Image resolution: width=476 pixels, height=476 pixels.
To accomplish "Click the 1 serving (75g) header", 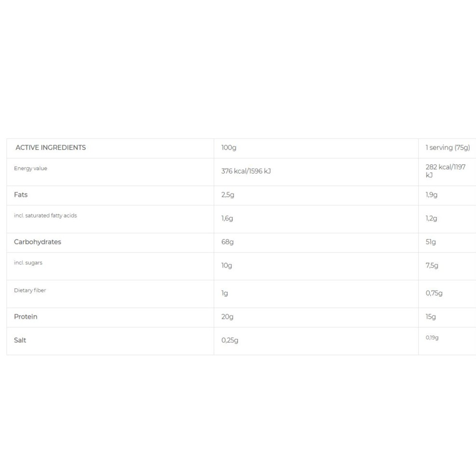I will tap(447, 148).
